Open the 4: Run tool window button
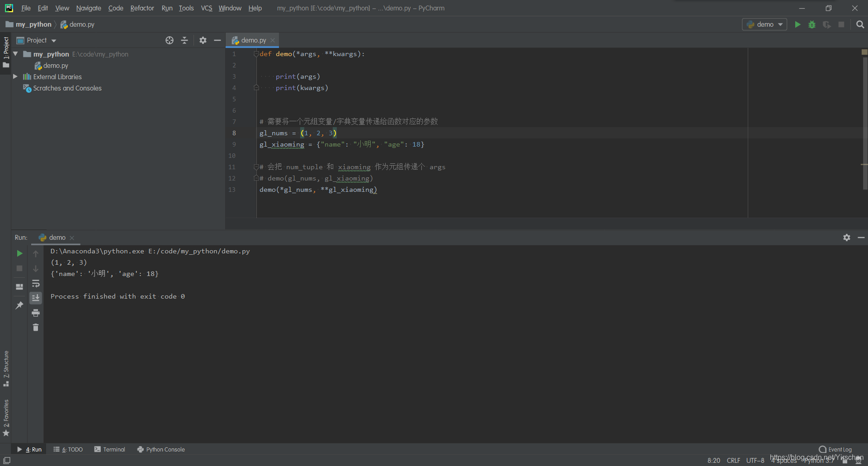The width and height of the screenshot is (868, 466). (x=29, y=449)
